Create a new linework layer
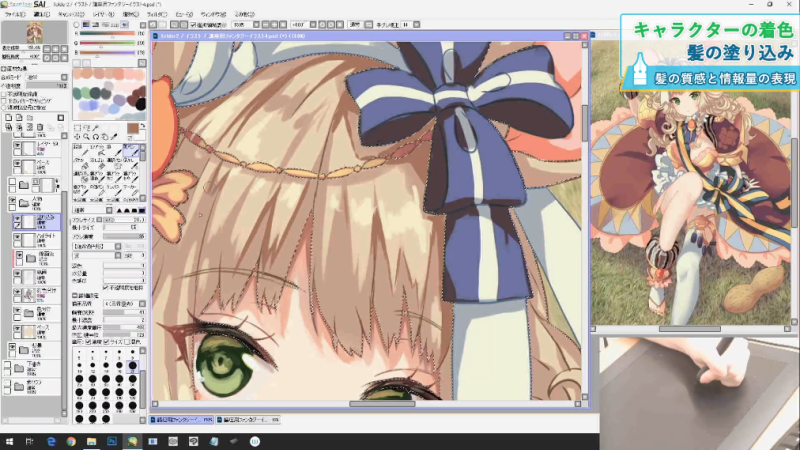Screen dimensions: 800x450 [x=19, y=118]
